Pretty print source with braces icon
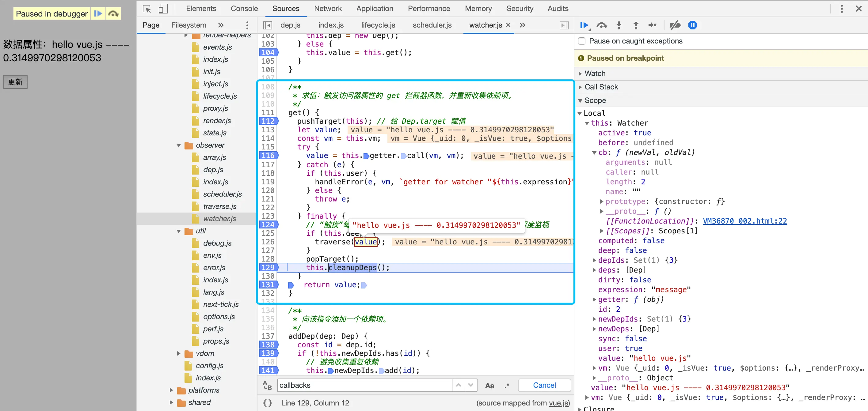 pyautogui.click(x=268, y=403)
